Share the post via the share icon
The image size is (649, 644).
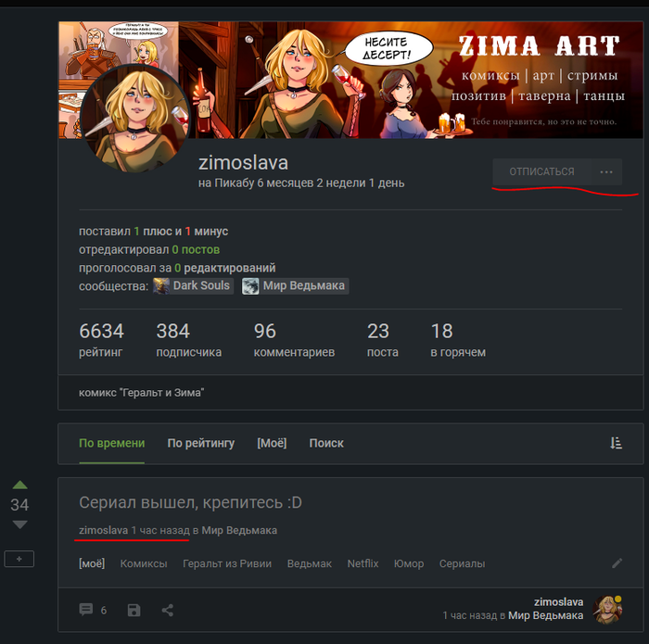pyautogui.click(x=168, y=610)
